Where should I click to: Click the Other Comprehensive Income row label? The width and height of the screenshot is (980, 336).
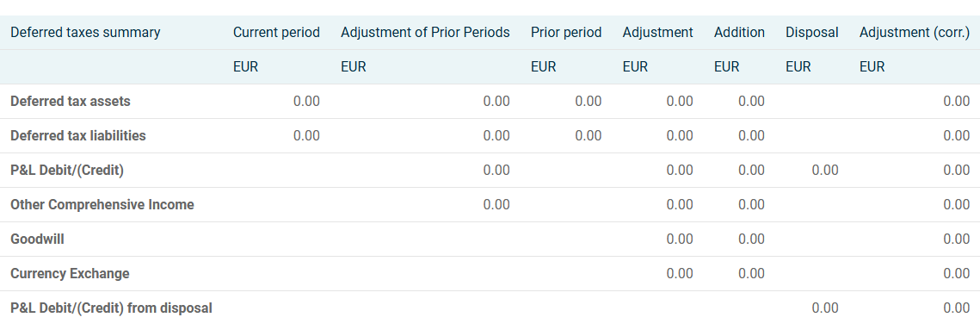[x=102, y=204]
